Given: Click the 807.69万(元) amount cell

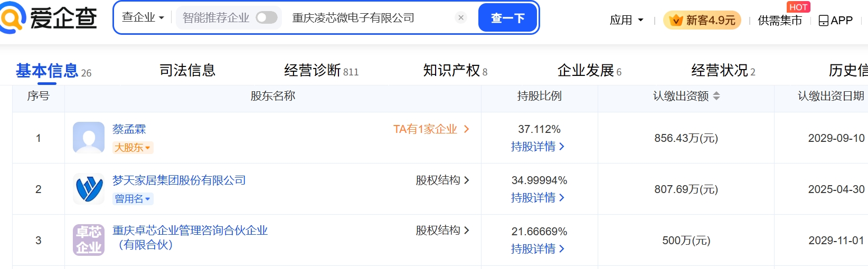Looking at the screenshot, I should [686, 189].
